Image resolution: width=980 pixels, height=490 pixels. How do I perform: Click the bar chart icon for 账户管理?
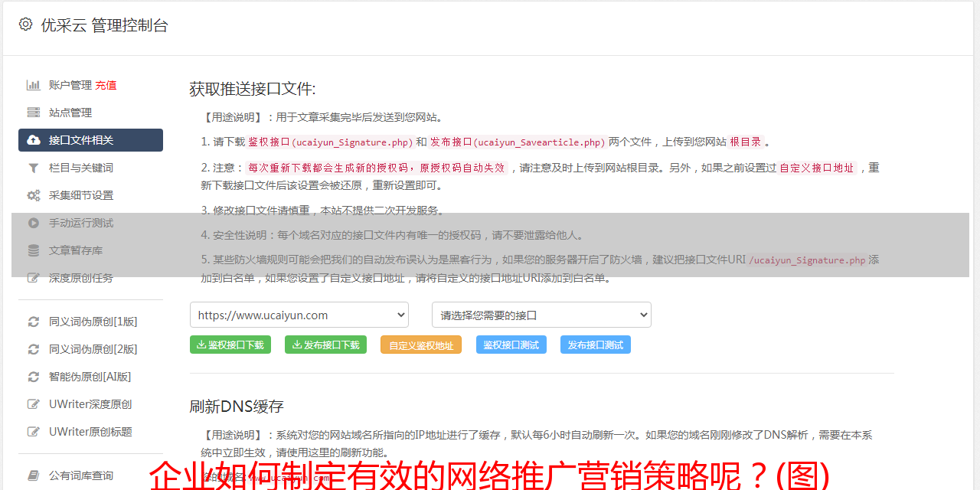(x=34, y=85)
